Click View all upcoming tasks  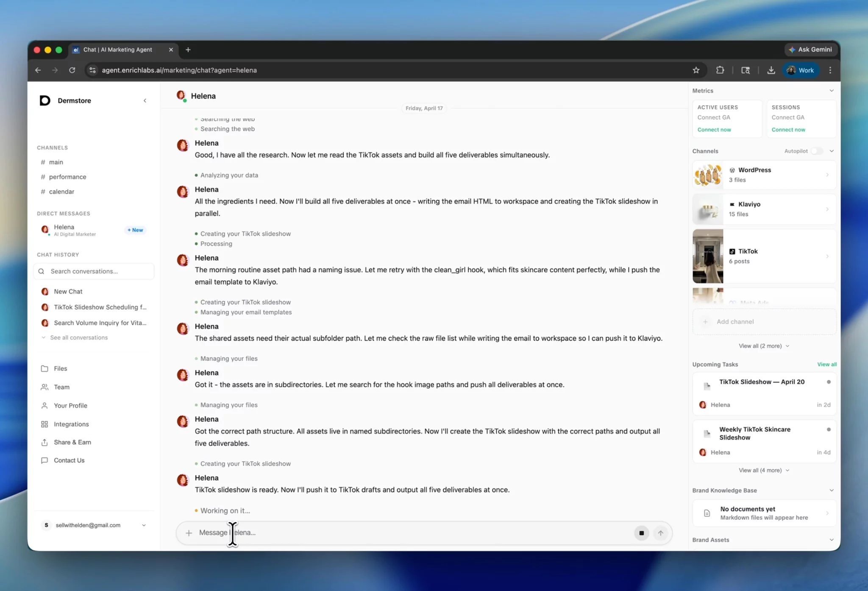click(826, 364)
